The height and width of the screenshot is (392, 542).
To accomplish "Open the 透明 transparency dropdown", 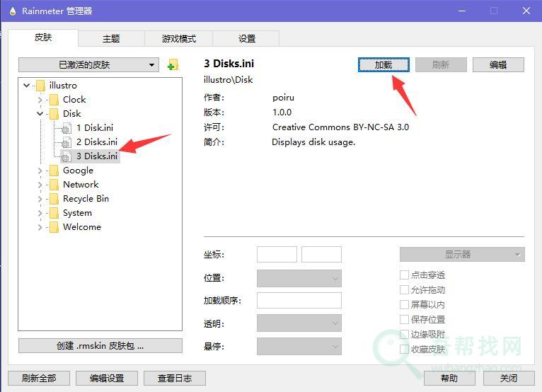I will click(x=299, y=323).
